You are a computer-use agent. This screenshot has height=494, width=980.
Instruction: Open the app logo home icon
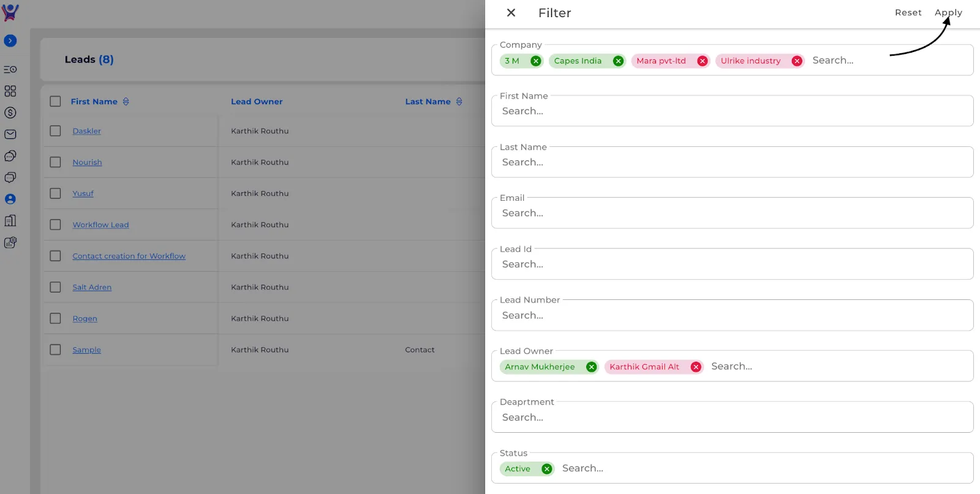point(10,12)
